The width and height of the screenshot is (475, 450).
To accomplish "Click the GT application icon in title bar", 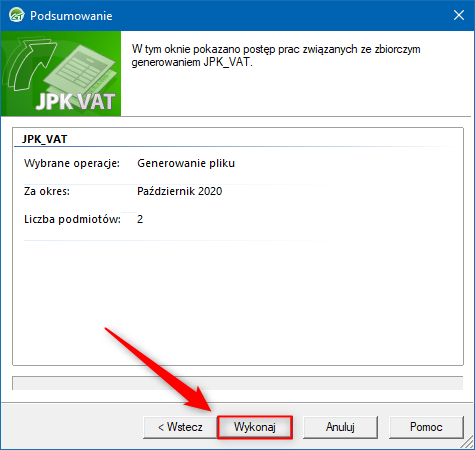I will [x=16, y=15].
